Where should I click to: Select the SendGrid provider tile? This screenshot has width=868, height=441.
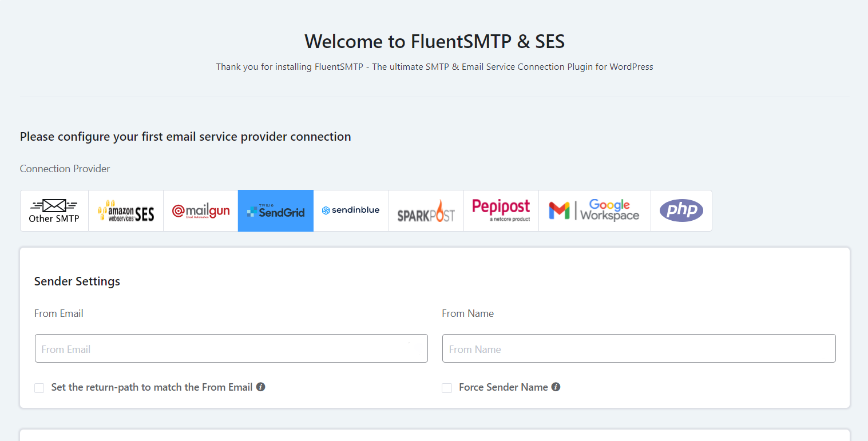tap(275, 210)
